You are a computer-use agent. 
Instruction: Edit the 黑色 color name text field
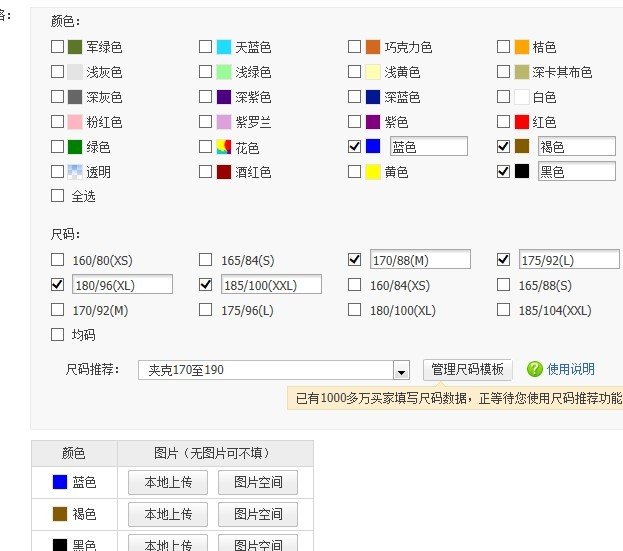coord(575,172)
